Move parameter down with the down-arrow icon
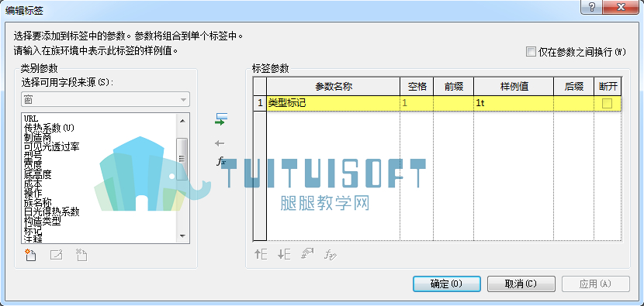 284,255
